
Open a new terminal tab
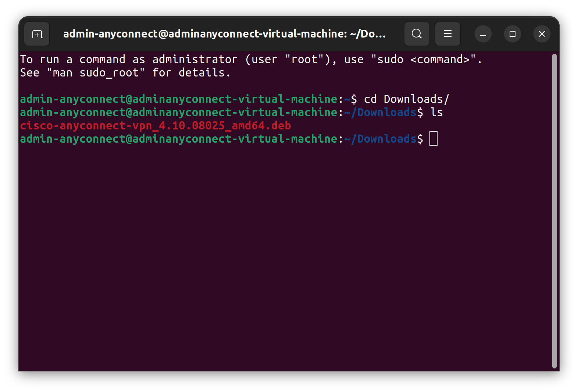point(37,34)
